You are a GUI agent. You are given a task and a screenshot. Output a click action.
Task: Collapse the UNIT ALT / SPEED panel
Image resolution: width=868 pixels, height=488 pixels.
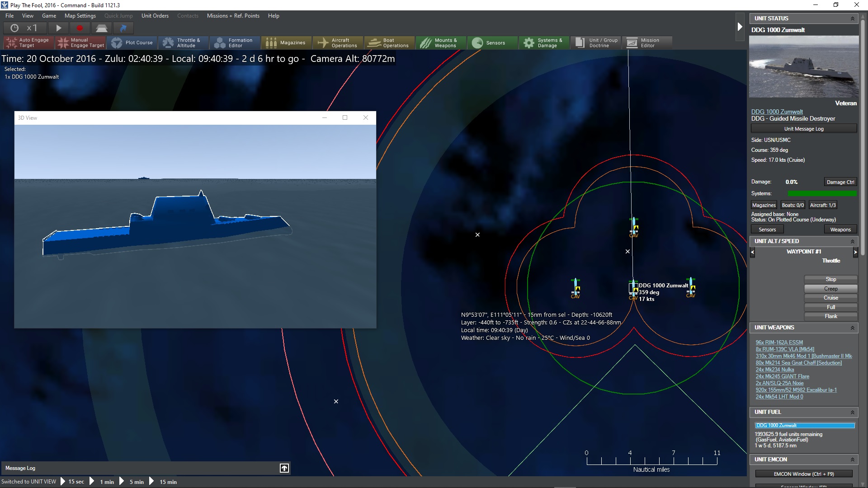coord(853,241)
